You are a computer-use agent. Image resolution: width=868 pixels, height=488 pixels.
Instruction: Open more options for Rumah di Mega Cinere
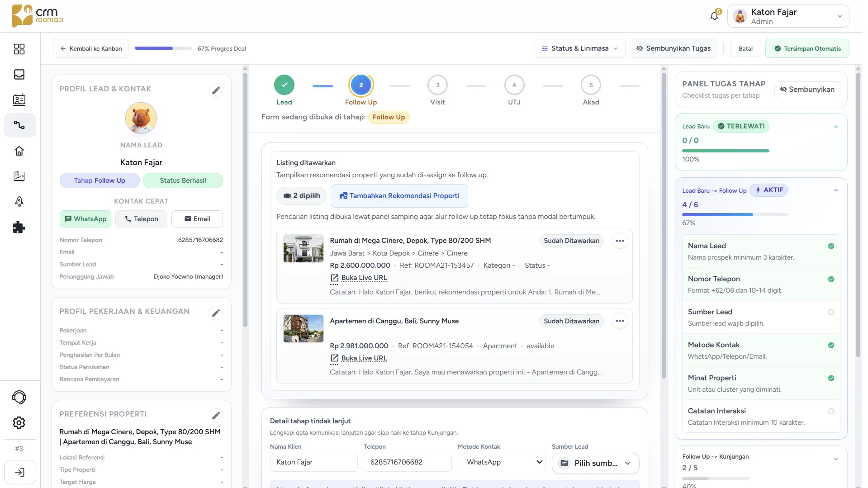(620, 241)
